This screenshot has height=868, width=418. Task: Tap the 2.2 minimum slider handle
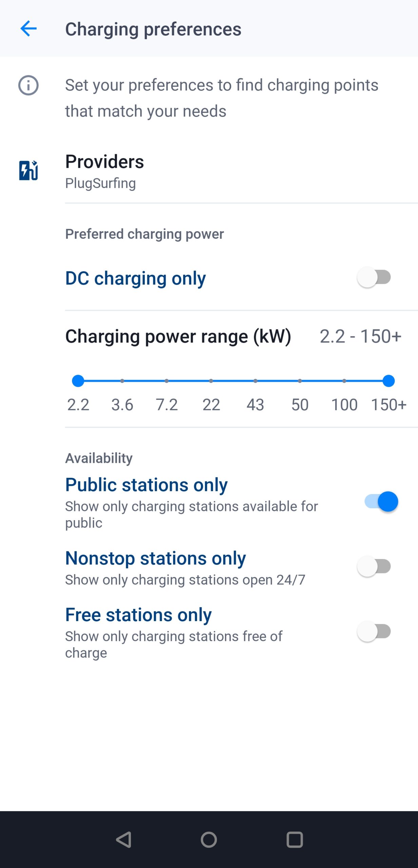click(x=78, y=381)
